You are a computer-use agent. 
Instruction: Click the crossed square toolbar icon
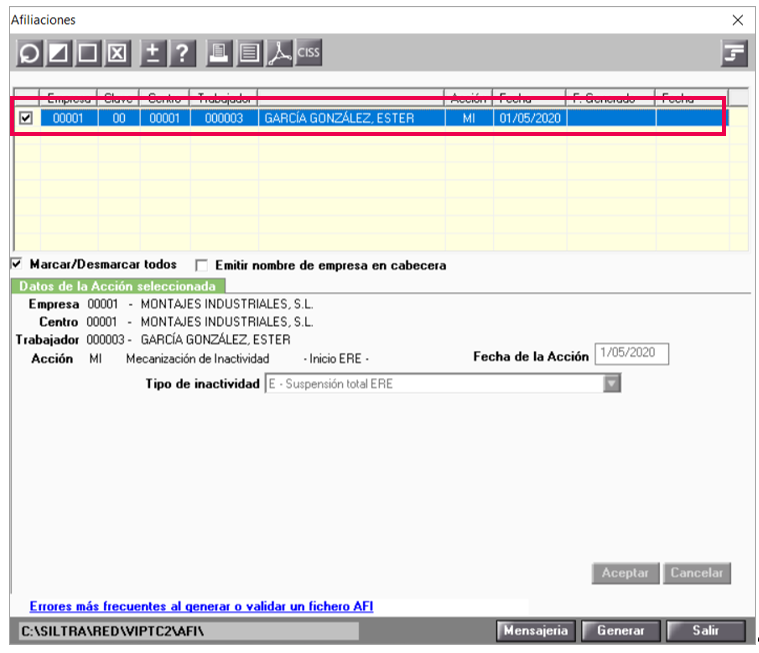117,53
